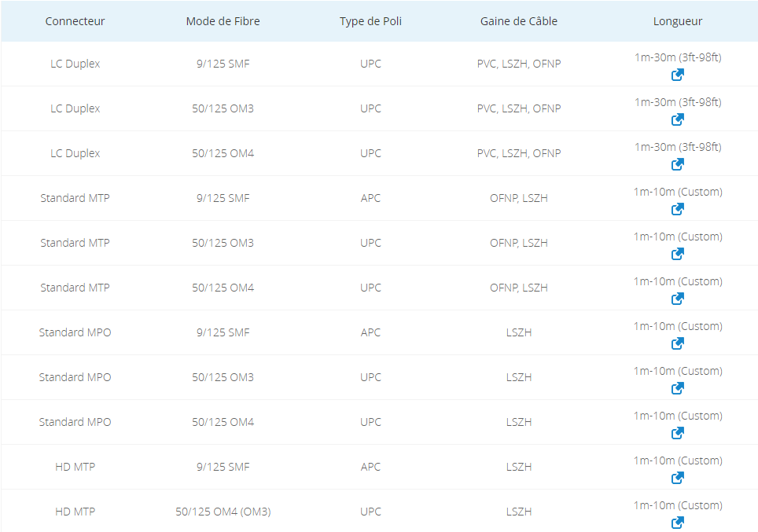Open external link icon for Standard MPO OM4 row
Screen dimensions: 758x532
coord(677,433)
